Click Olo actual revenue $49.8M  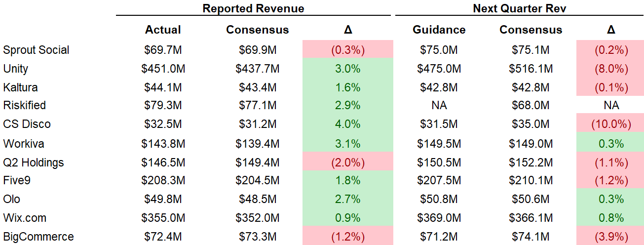[163, 199]
